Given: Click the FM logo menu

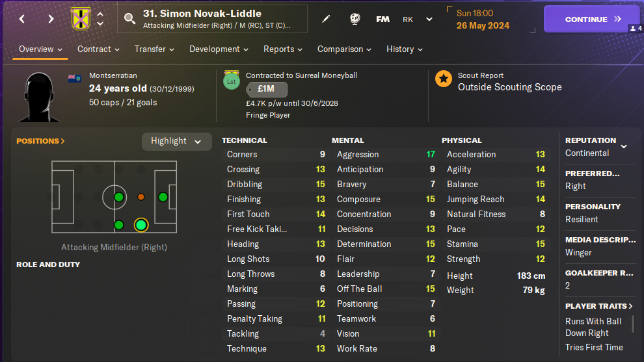Looking at the screenshot, I should (x=383, y=19).
